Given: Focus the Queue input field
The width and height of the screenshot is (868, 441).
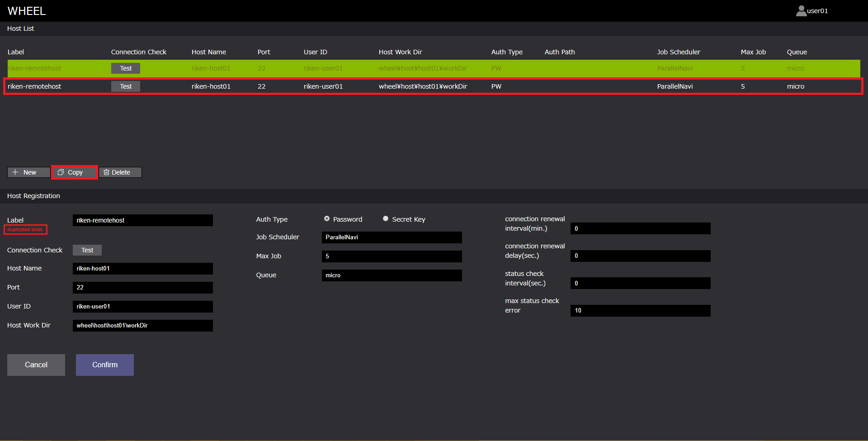Looking at the screenshot, I should (392, 275).
